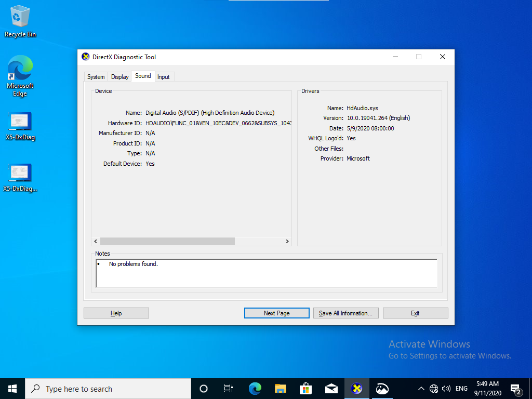Viewport: 532px width, 399px height.
Task: Close the DirectX Diagnostic Tool window
Action: (443, 57)
